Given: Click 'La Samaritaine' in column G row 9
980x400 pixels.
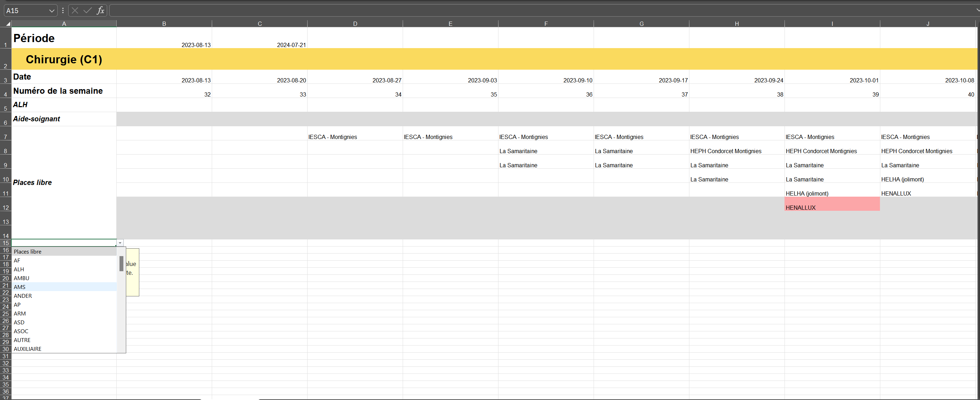Looking at the screenshot, I should coord(641,162).
